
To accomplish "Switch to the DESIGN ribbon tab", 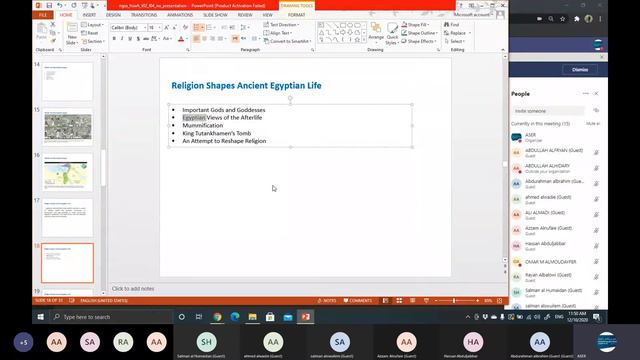I will pyautogui.click(x=113, y=15).
